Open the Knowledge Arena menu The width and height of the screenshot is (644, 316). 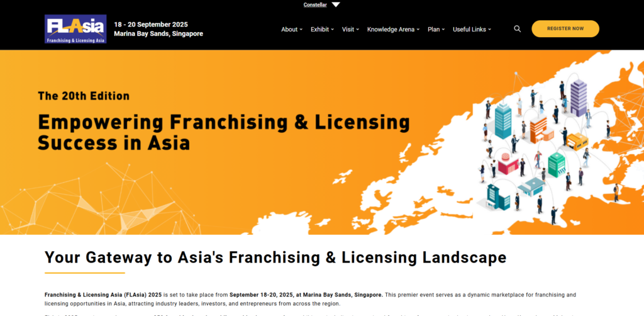pos(393,29)
